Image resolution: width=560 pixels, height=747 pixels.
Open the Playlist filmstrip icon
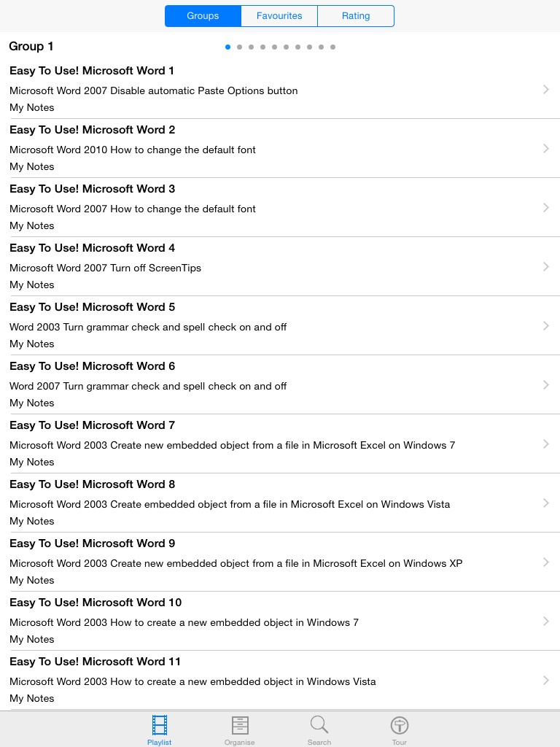(159, 725)
